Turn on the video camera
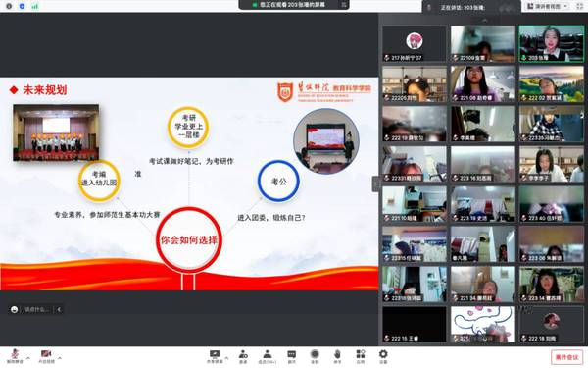The image size is (588, 368). point(46,355)
